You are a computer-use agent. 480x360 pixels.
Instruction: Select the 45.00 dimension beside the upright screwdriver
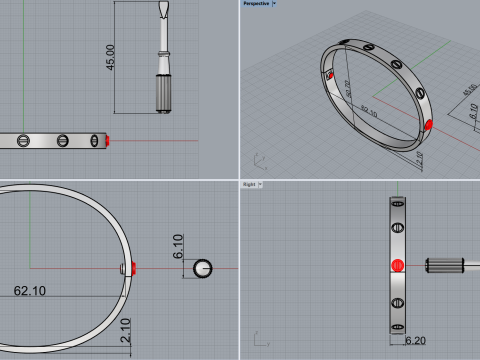[110, 57]
